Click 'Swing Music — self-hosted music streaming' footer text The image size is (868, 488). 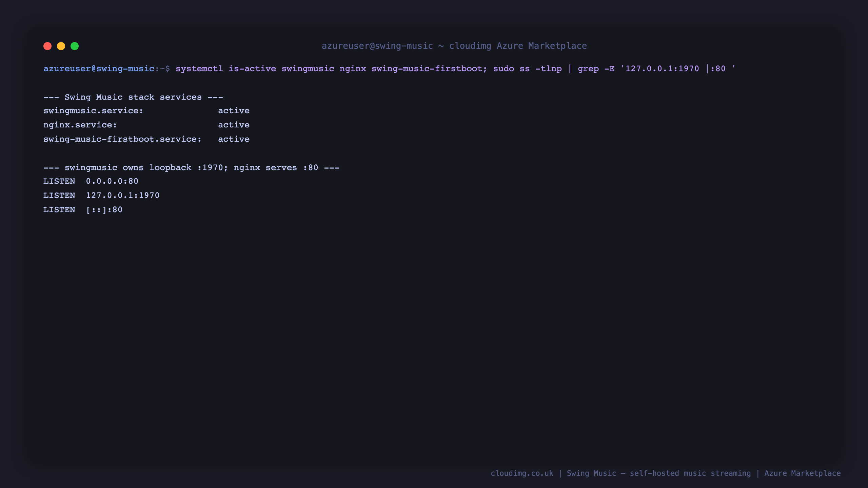click(659, 473)
